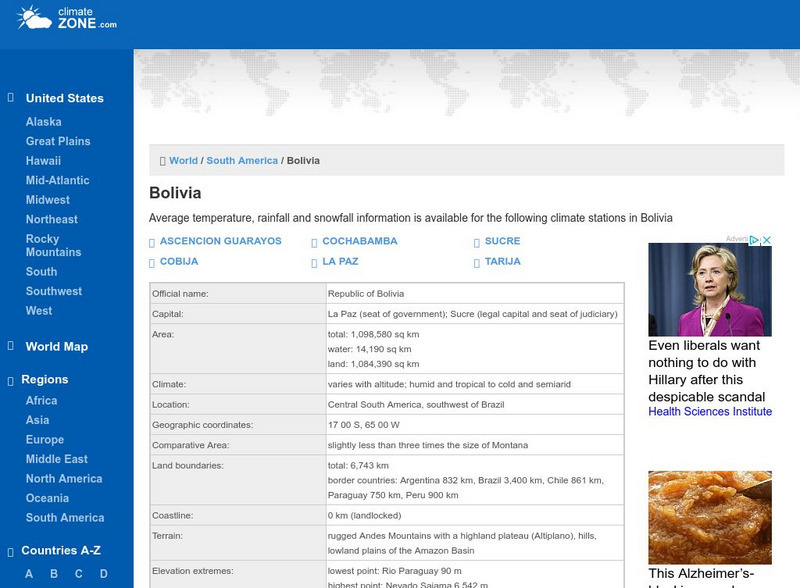Go to Great Plains region
This screenshot has height=588, width=800.
58,141
